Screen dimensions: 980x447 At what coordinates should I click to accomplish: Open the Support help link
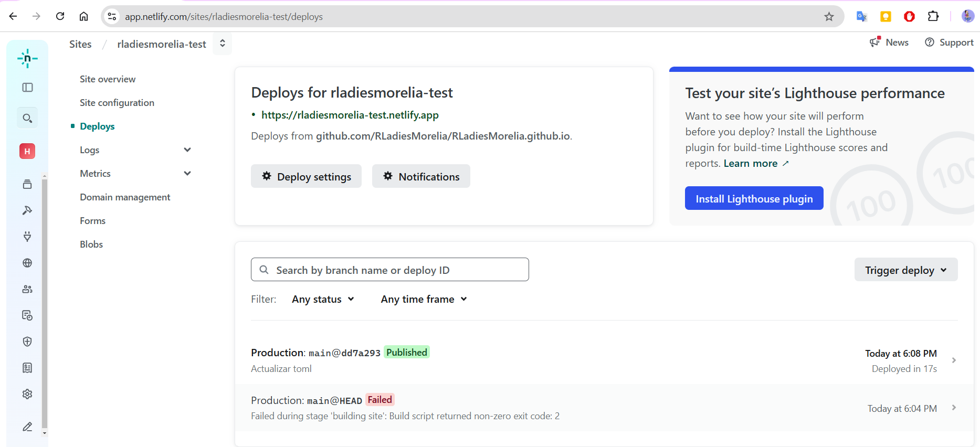[x=949, y=42]
